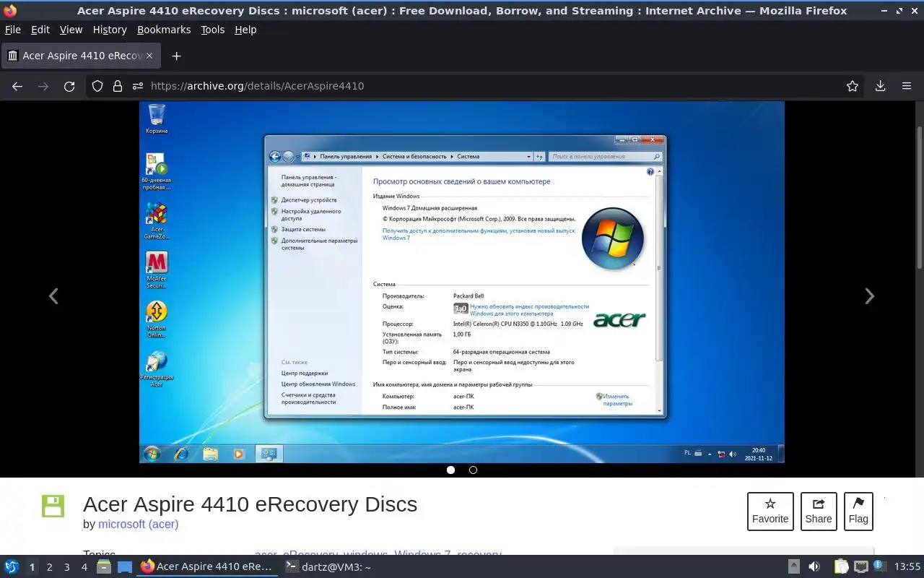Click the green floppy software mediatype icon
The width and height of the screenshot is (924, 578).
(x=53, y=506)
